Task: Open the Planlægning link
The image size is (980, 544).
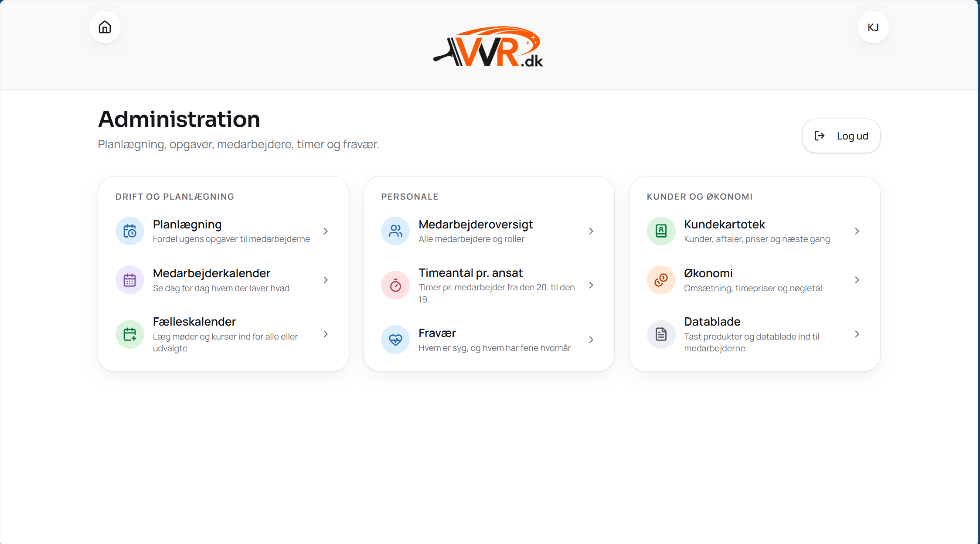Action: (187, 224)
